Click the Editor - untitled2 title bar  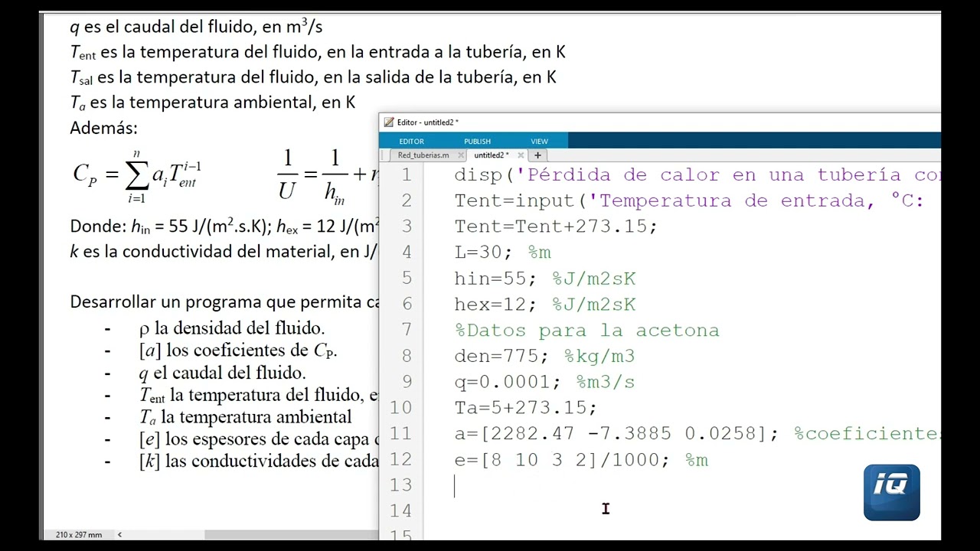[x=661, y=122]
